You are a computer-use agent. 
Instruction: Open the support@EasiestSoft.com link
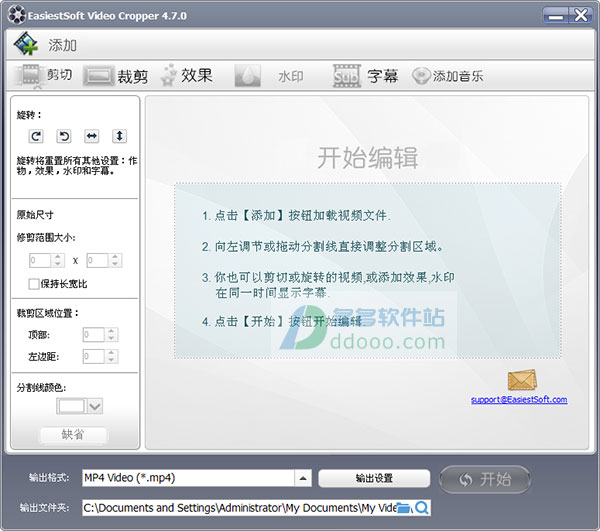tap(519, 400)
